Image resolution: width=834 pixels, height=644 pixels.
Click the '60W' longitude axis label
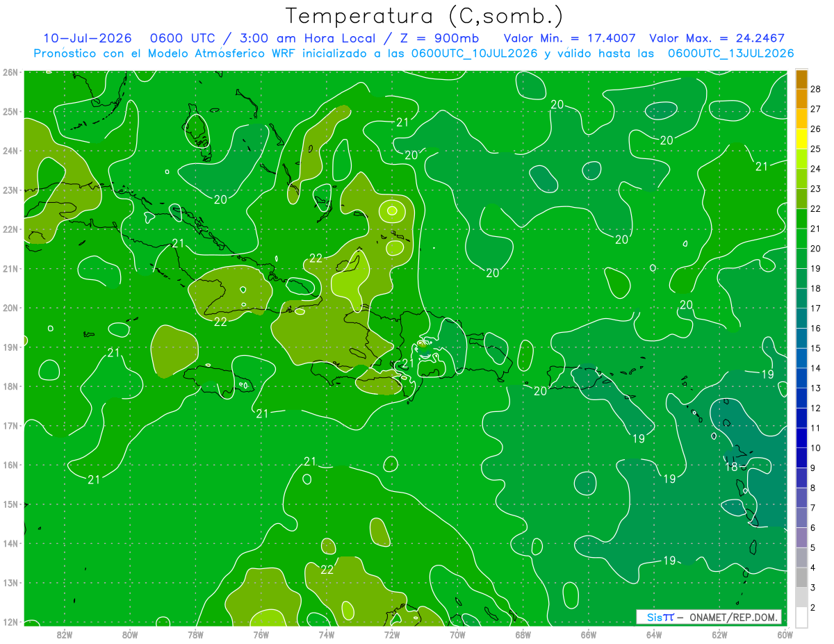coord(785,634)
